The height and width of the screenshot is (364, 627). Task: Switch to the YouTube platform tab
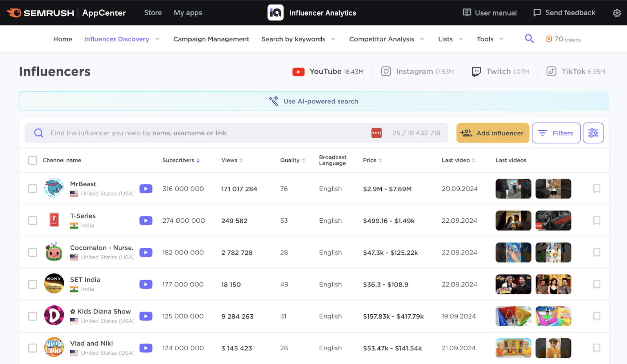tap(328, 72)
